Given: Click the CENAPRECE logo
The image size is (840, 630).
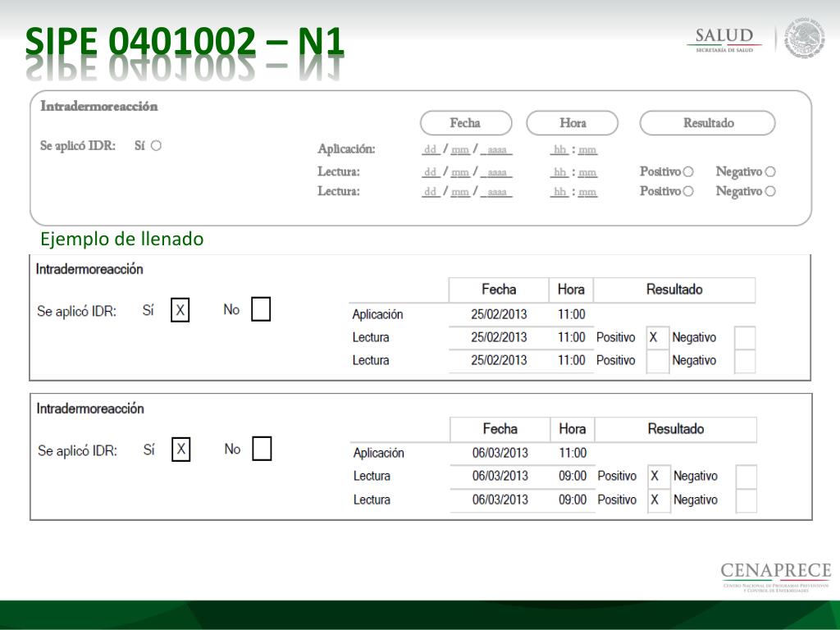Looking at the screenshot, I should 776,577.
